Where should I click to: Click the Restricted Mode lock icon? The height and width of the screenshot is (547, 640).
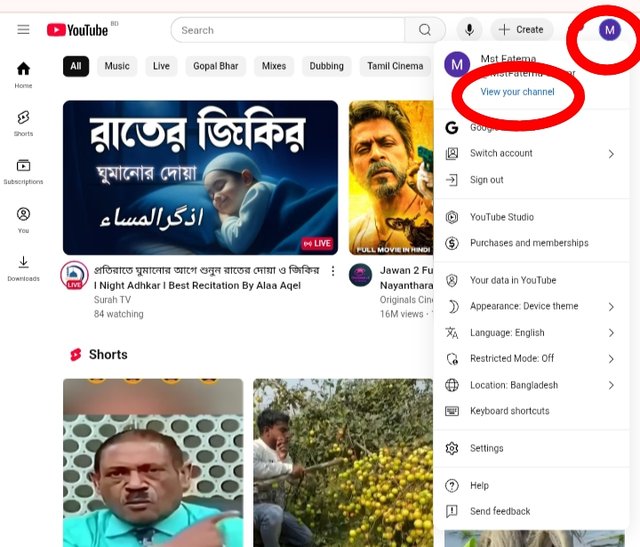click(x=452, y=359)
